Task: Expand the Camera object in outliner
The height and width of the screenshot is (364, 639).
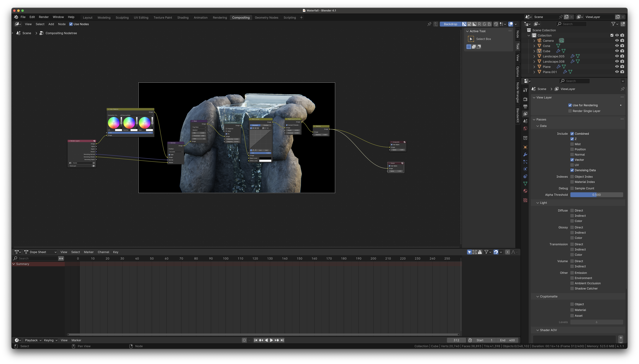Action: coord(534,41)
